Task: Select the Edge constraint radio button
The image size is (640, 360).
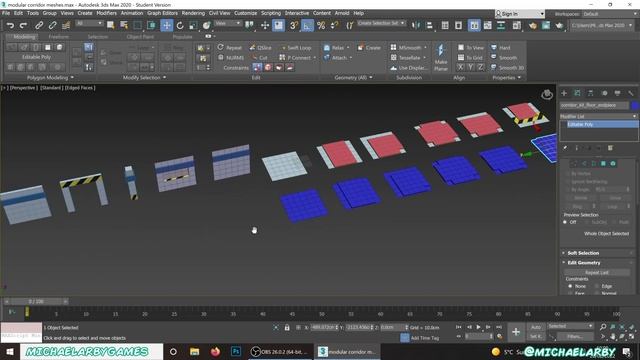Action: click(597, 286)
